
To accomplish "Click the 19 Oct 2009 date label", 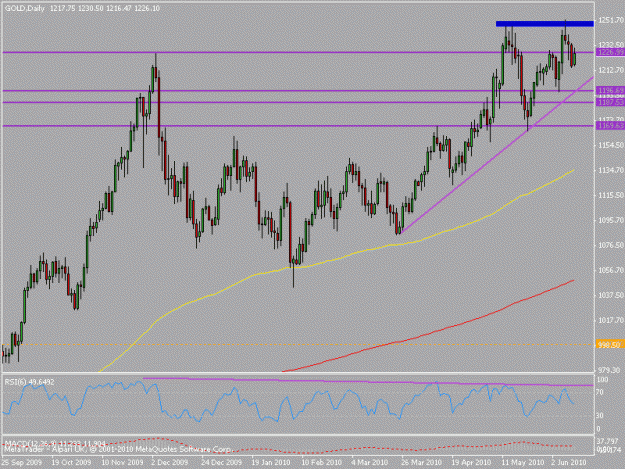I will (71, 462).
